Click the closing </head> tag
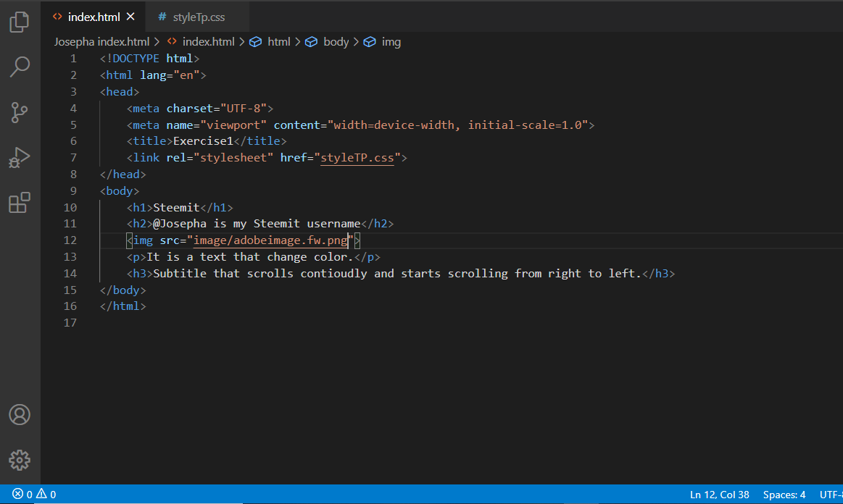The width and height of the screenshot is (843, 504). point(122,174)
